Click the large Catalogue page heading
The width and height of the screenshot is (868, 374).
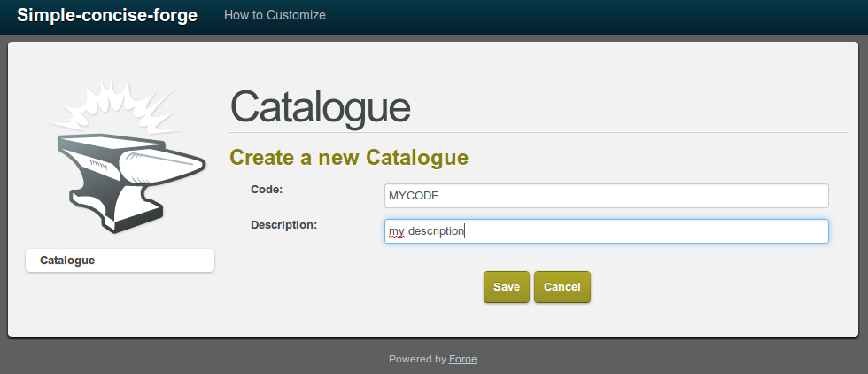pos(320,107)
